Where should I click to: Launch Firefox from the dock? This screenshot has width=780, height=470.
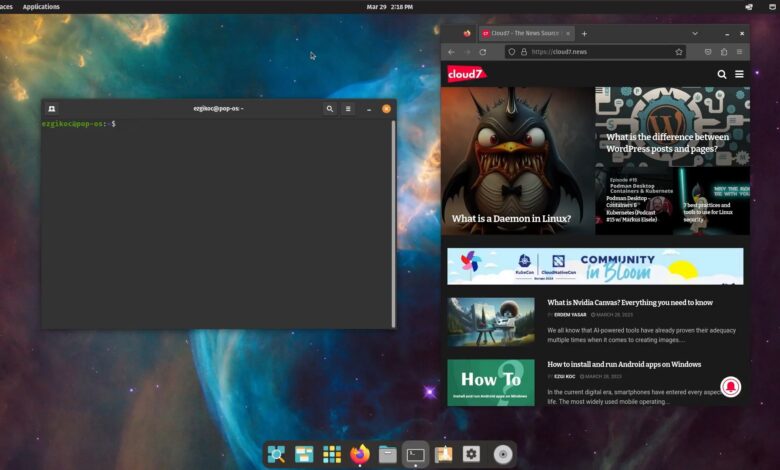pos(360,454)
